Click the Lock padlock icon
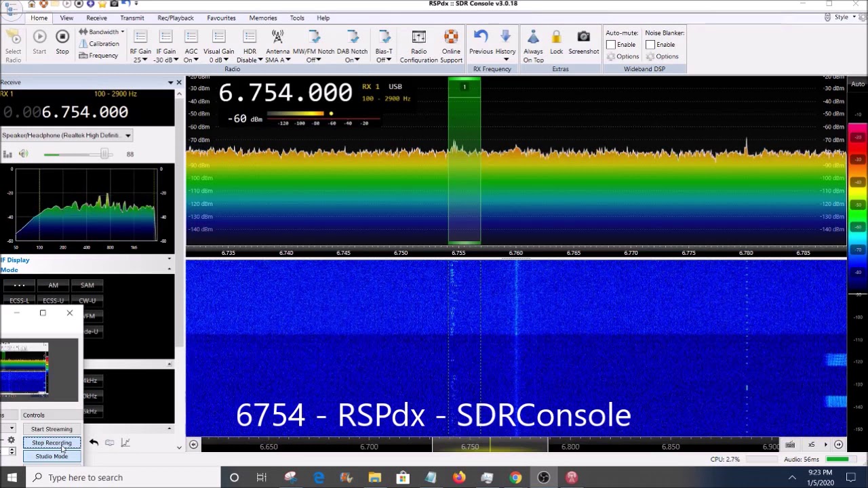Screen dimensions: 868x488 point(556,42)
